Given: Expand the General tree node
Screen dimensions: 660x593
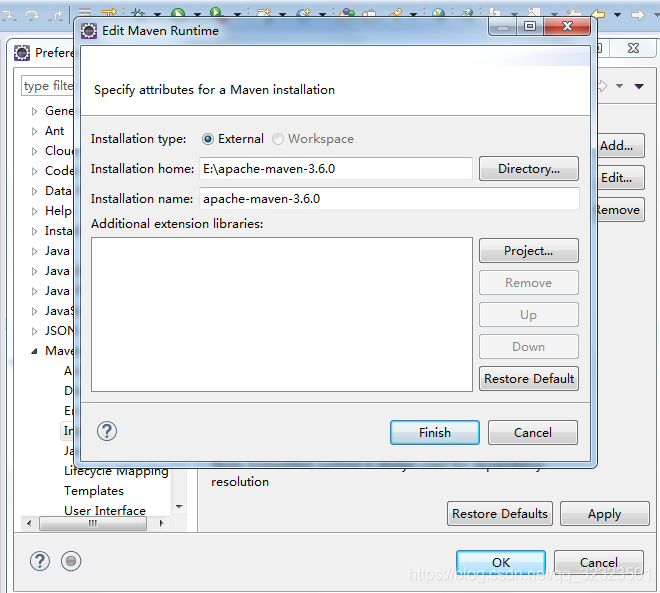Looking at the screenshot, I should point(35,112).
